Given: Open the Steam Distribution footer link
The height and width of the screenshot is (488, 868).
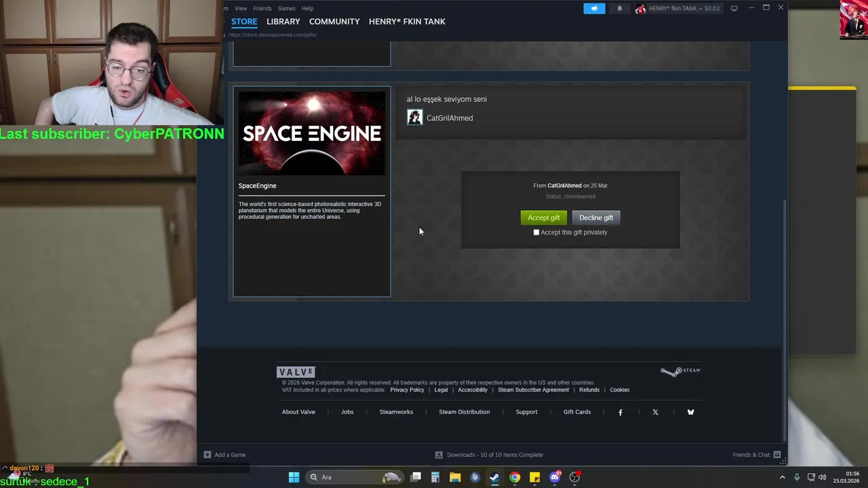Looking at the screenshot, I should pyautogui.click(x=464, y=412).
